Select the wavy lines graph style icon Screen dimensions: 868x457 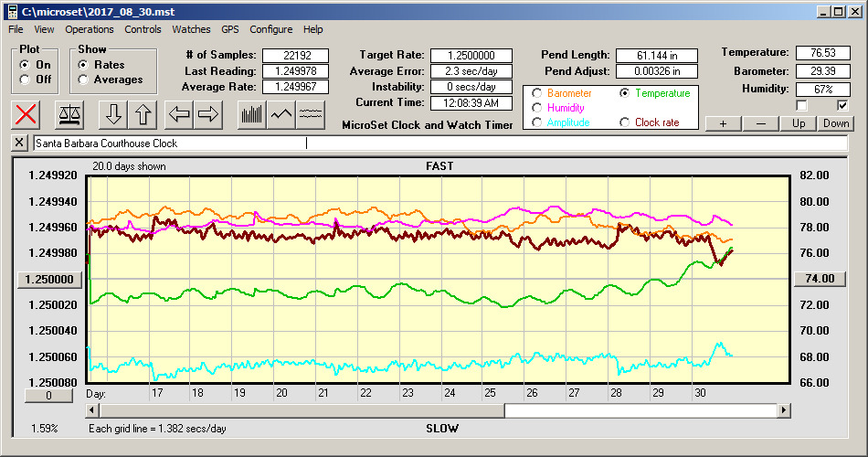311,114
